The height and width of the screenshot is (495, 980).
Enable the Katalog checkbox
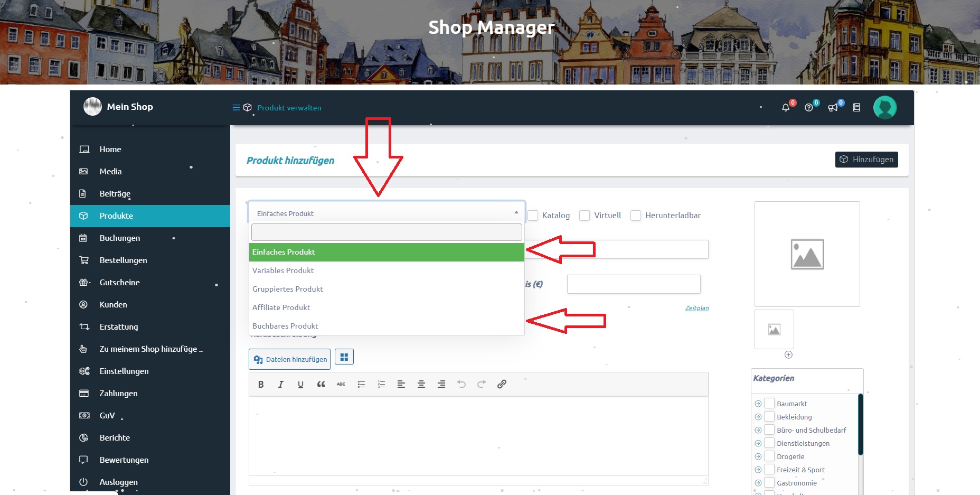533,216
